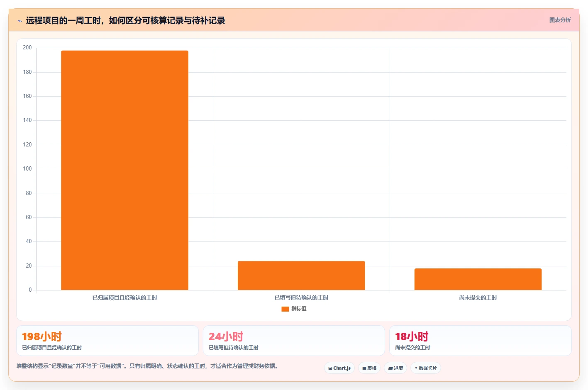Click the y-axis value 100
Image resolution: width=588 pixels, height=390 pixels.
[27, 169]
